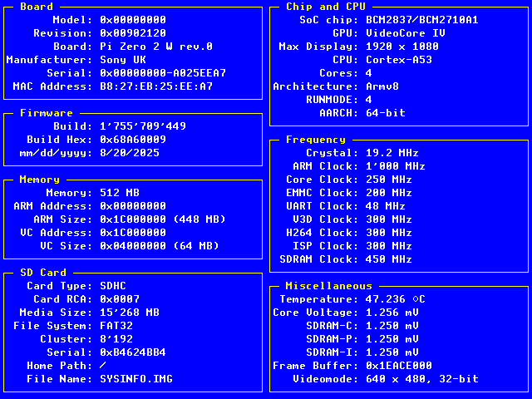Select the SoC chip value BCM2837/BCM2710A1
Viewport: 532px width, 399px height.
click(422, 20)
